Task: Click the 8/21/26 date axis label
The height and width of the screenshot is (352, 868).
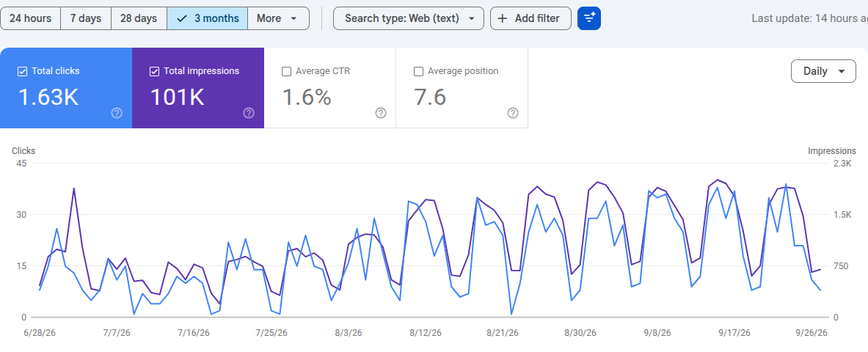Action: coord(503,333)
